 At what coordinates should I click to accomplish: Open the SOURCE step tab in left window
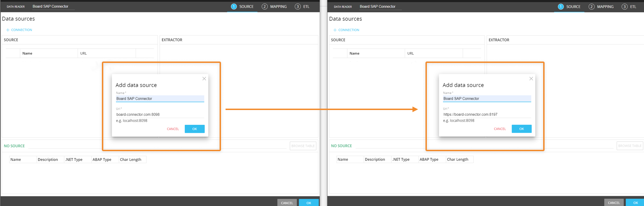point(242,7)
